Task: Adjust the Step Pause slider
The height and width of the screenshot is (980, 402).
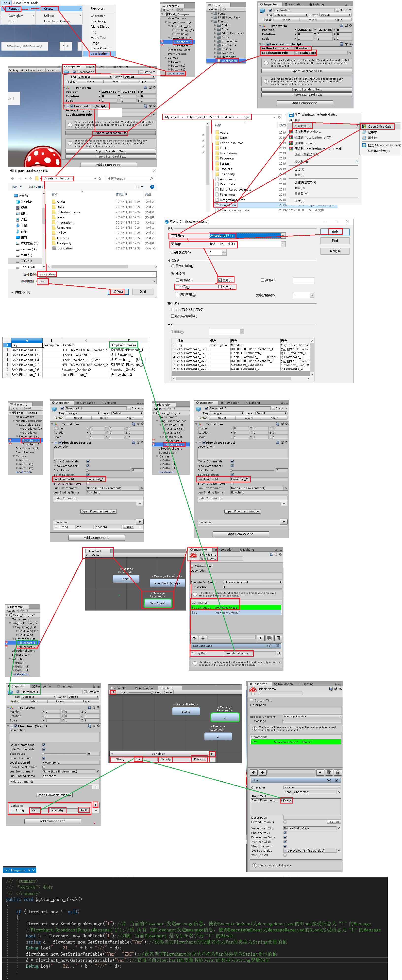Action: pyautogui.click(x=87, y=471)
